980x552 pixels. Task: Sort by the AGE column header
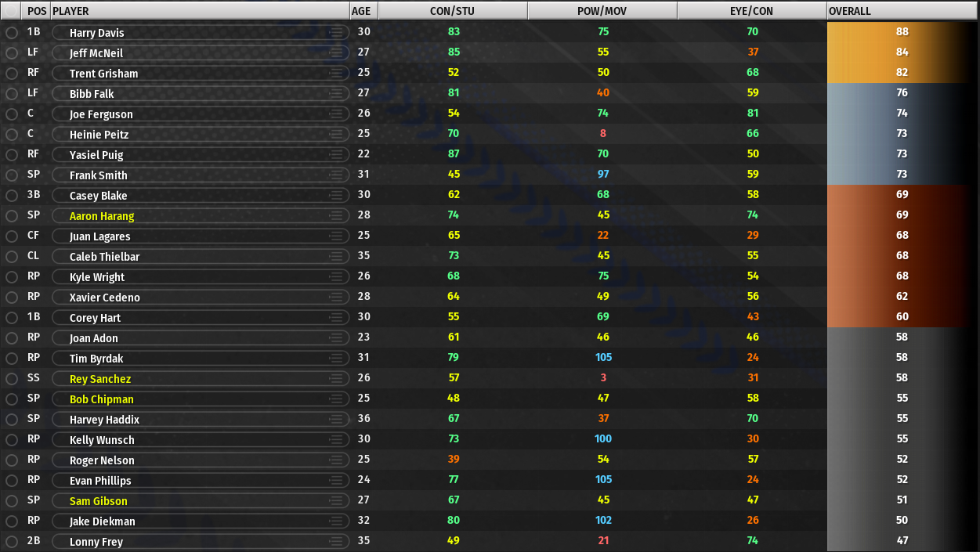[363, 11]
